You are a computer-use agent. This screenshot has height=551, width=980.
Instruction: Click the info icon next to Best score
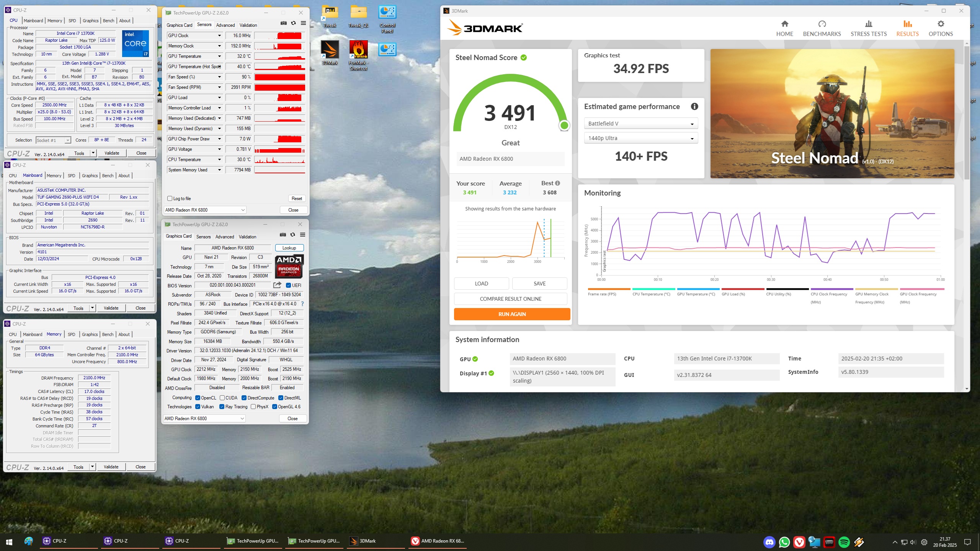pos(557,183)
